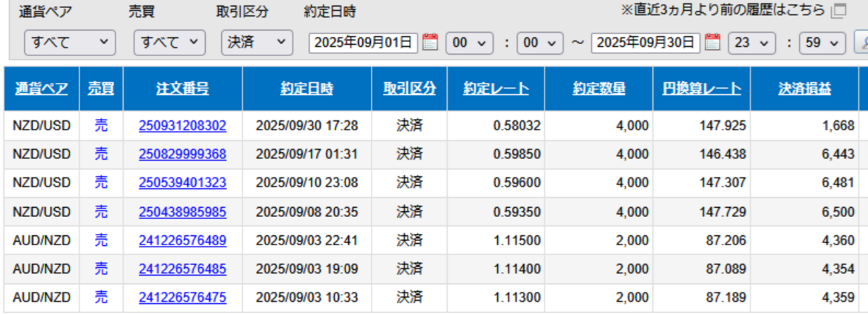Sort by 売買 column header
Viewport: 868px width, 314px height.
tap(101, 88)
